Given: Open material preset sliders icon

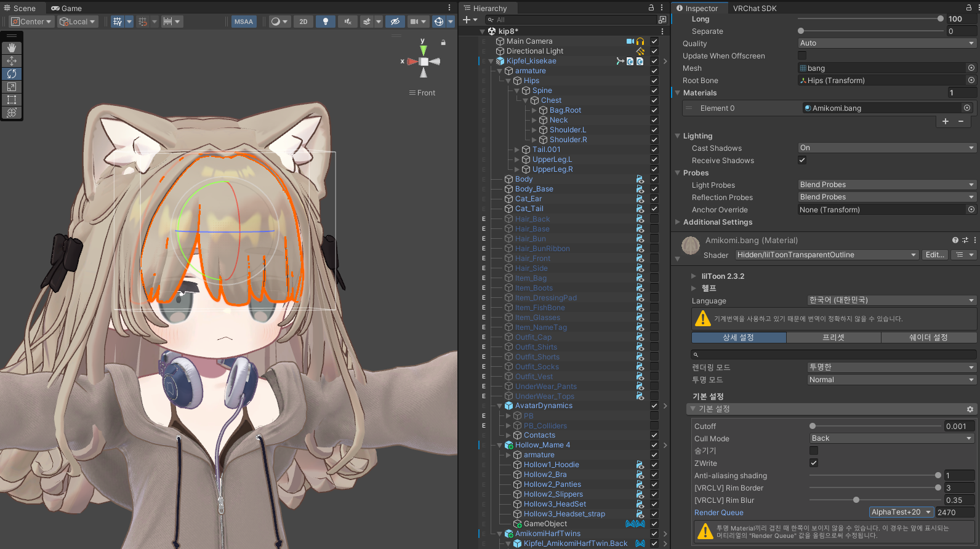Looking at the screenshot, I should click(965, 240).
